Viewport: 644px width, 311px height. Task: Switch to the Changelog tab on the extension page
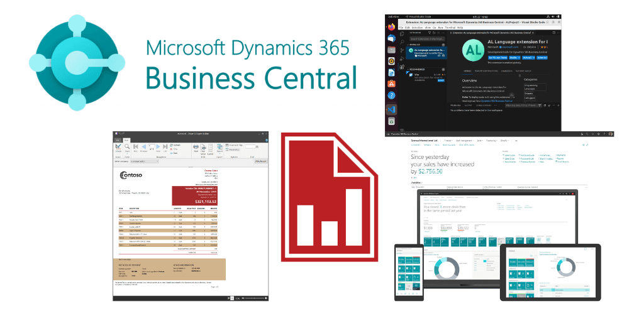point(507,71)
